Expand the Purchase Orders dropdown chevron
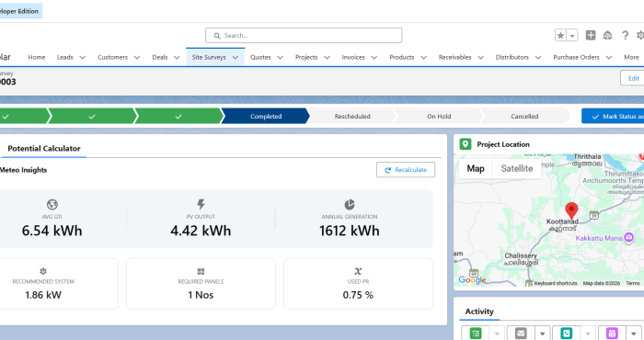Viewport: 644px width, 340px height. (609, 57)
